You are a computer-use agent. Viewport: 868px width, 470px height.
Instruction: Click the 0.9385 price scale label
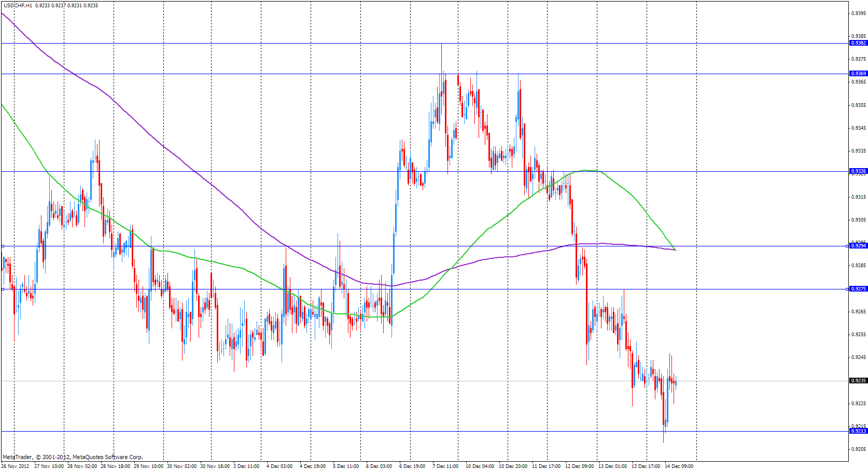coord(859,36)
